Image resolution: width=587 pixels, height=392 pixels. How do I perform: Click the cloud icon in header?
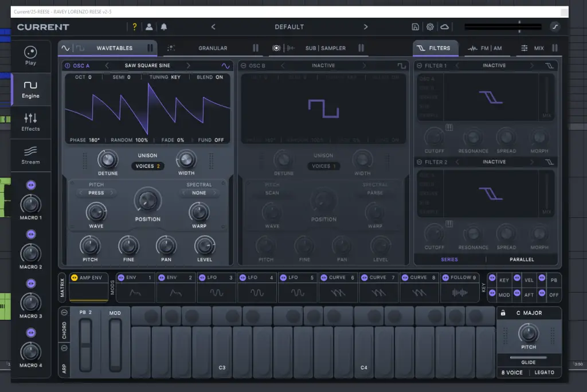[x=444, y=27]
